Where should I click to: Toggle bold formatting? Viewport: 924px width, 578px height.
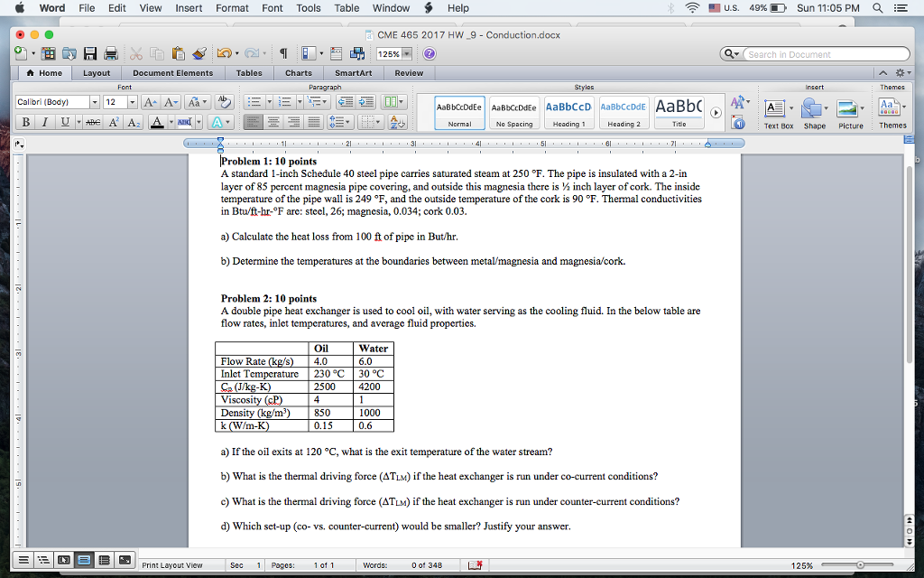[x=26, y=120]
